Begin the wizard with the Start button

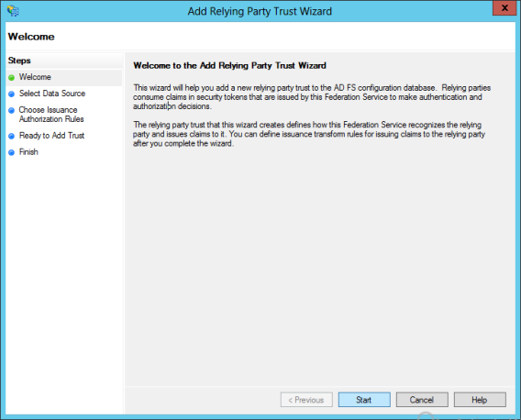364,400
